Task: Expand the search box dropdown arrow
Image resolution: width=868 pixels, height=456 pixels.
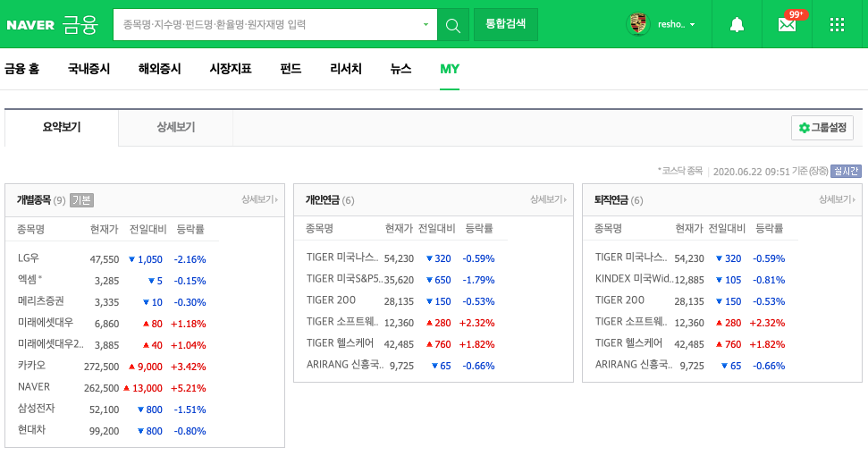Action: click(426, 24)
